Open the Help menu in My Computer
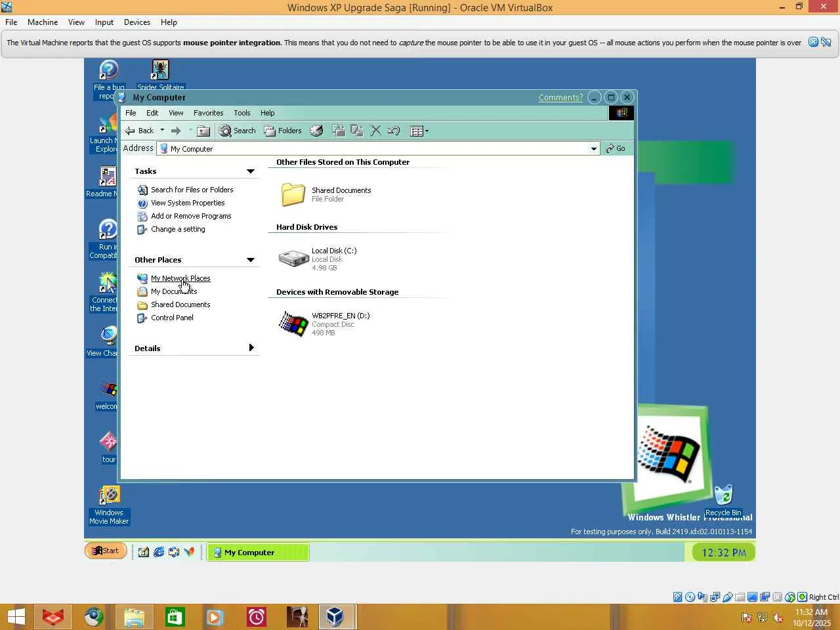Image resolution: width=840 pixels, height=630 pixels. tap(267, 113)
